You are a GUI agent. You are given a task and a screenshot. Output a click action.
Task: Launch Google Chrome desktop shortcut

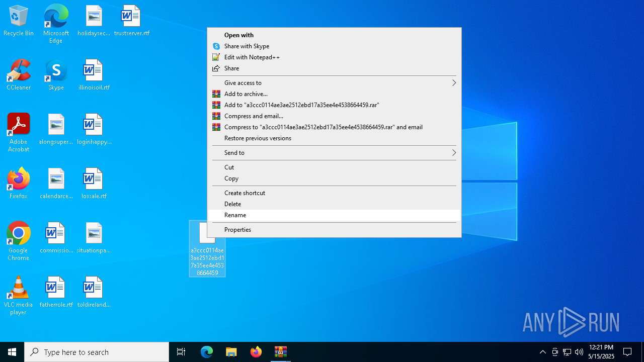[19, 241]
